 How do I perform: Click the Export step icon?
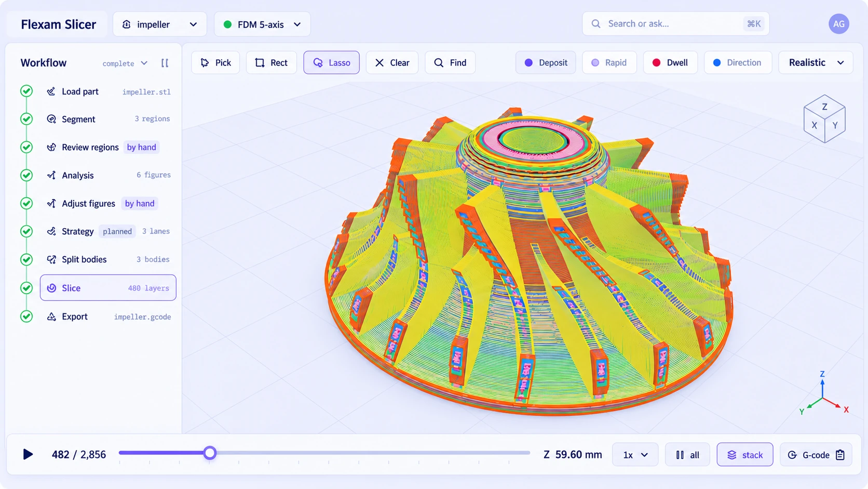tap(51, 316)
